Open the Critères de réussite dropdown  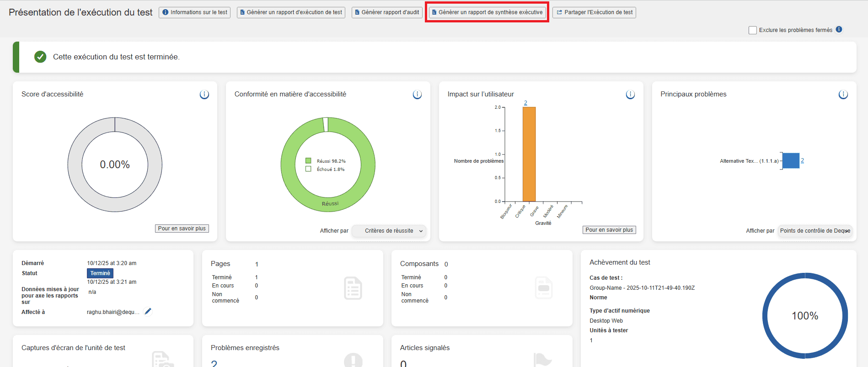click(390, 231)
